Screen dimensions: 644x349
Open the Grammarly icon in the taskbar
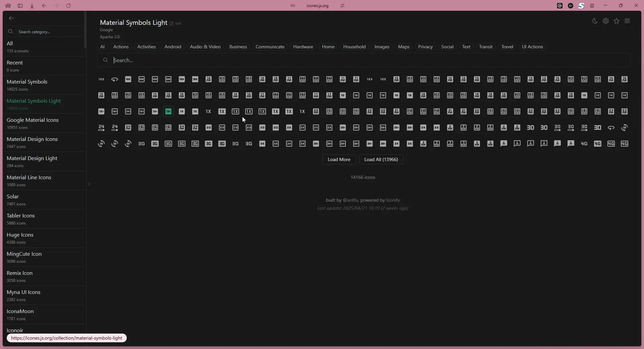560,6
